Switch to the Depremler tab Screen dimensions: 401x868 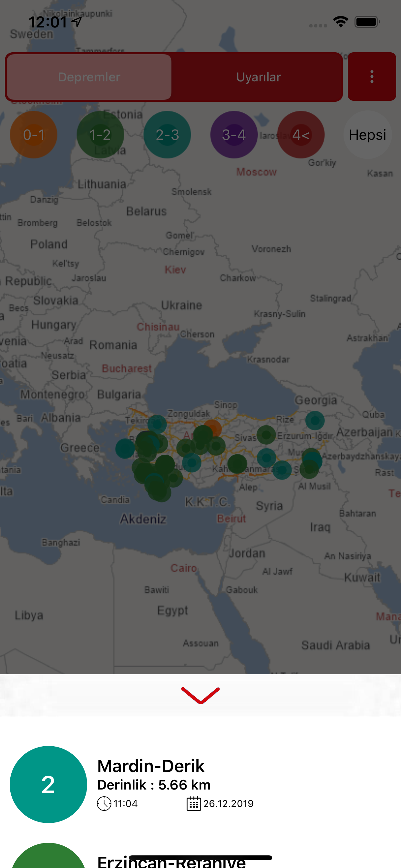(89, 77)
